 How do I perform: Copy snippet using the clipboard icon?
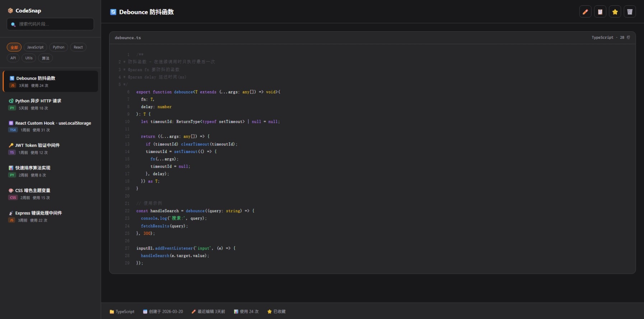(x=600, y=12)
